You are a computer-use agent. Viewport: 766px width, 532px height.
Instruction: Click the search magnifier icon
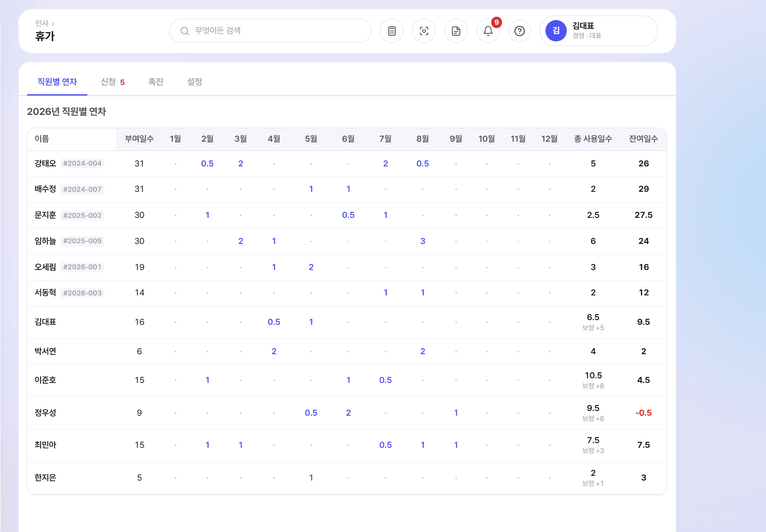tap(185, 31)
